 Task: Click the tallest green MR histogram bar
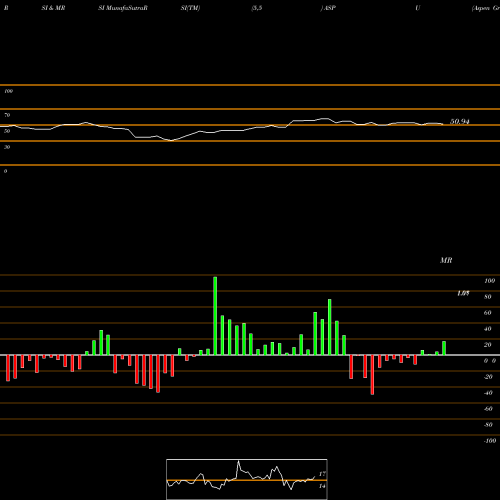tap(215, 316)
